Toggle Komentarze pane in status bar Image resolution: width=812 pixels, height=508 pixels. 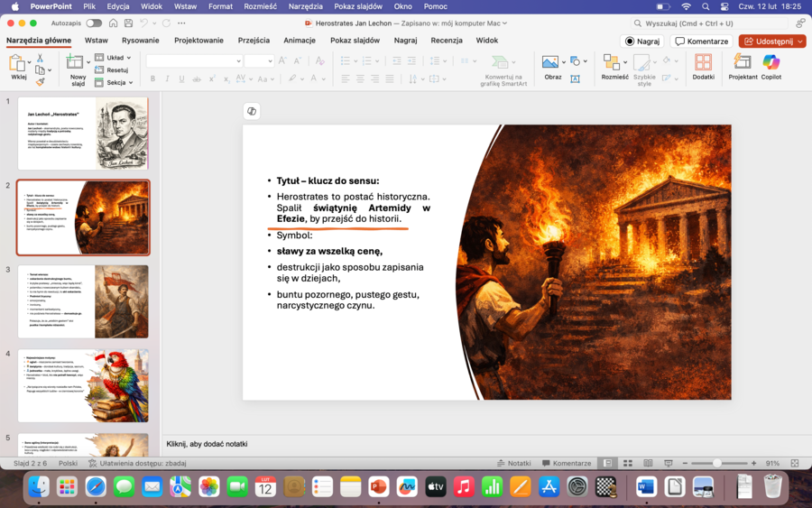(566, 463)
